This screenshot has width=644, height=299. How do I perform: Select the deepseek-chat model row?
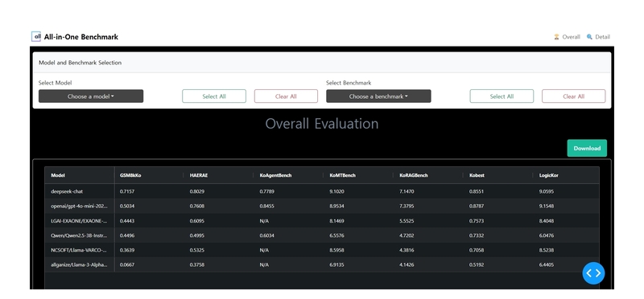321,191
